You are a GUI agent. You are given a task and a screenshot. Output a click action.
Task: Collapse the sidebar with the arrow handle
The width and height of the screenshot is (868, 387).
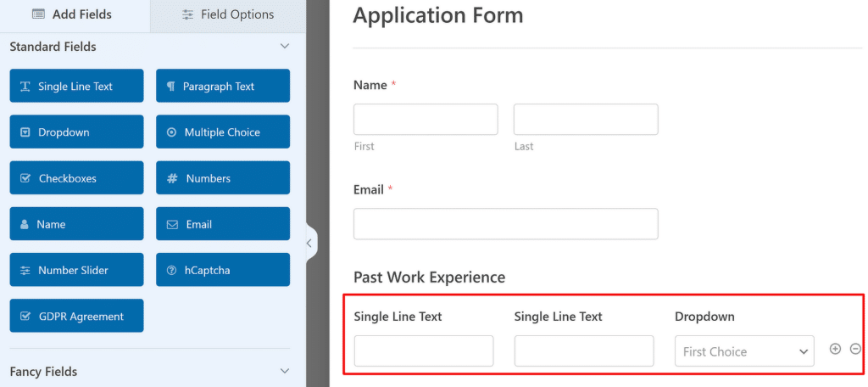(x=309, y=243)
